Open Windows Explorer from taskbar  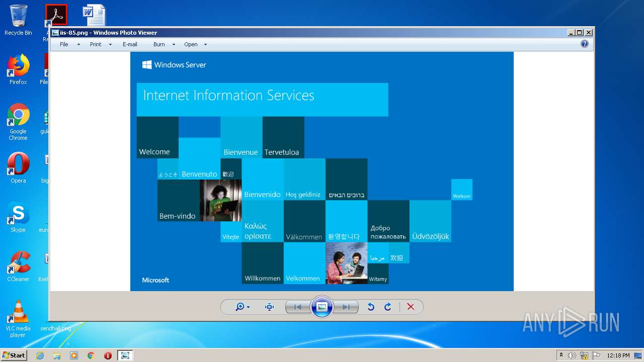[x=57, y=355]
